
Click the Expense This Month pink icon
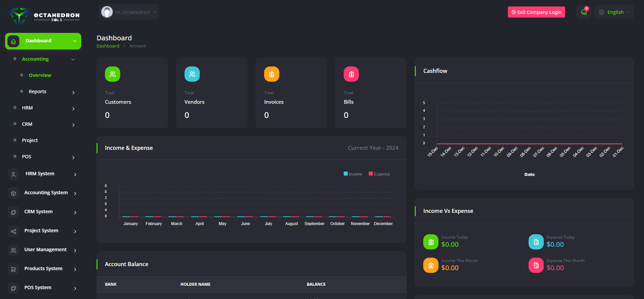(x=536, y=265)
